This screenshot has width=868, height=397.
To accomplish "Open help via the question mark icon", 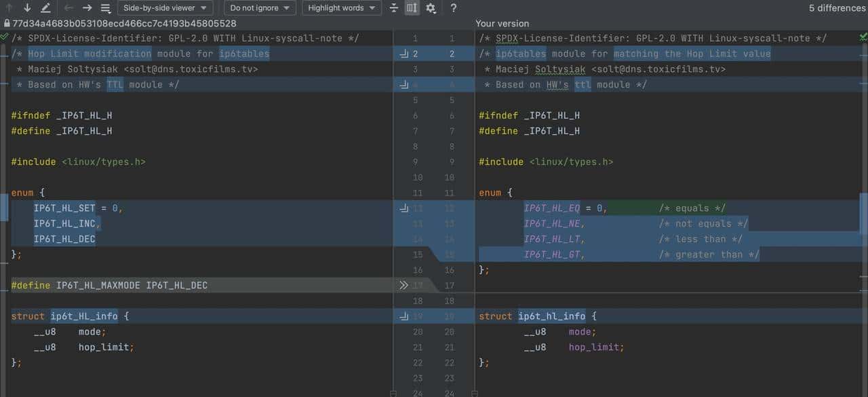I will click(453, 7).
